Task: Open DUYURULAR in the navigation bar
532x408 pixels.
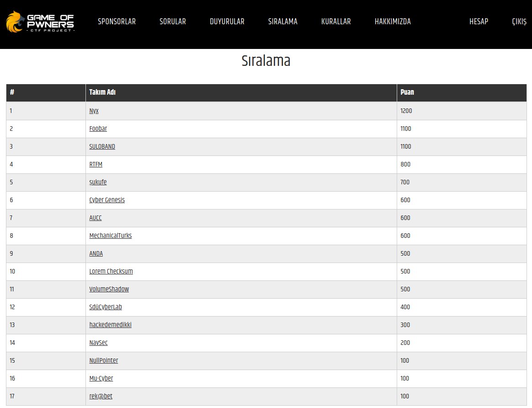Action: click(227, 21)
